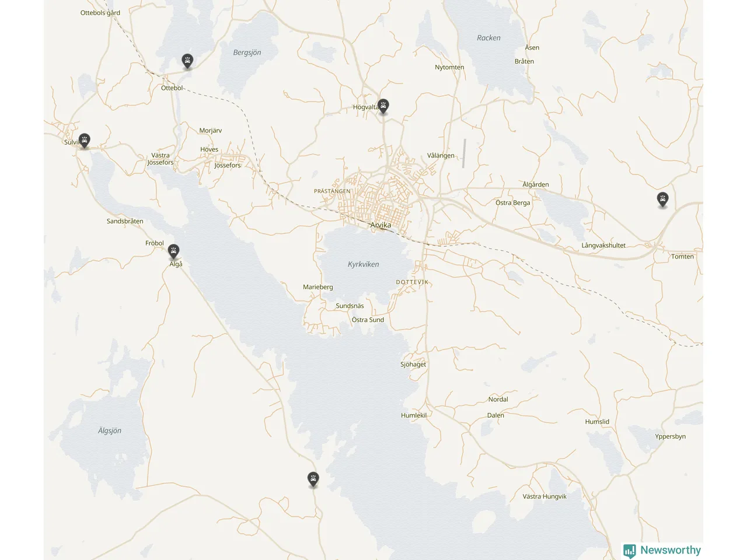
Task: Select the Kyrkviken lake label
Action: point(363,264)
